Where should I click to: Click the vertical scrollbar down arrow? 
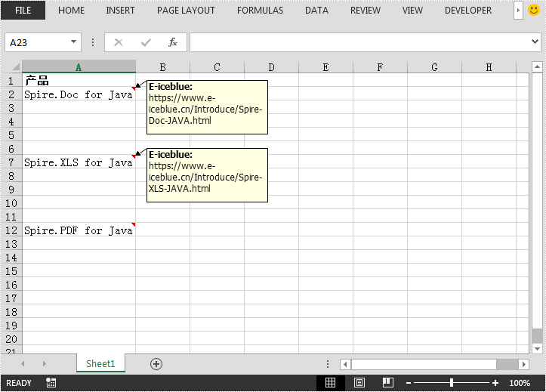(x=537, y=348)
